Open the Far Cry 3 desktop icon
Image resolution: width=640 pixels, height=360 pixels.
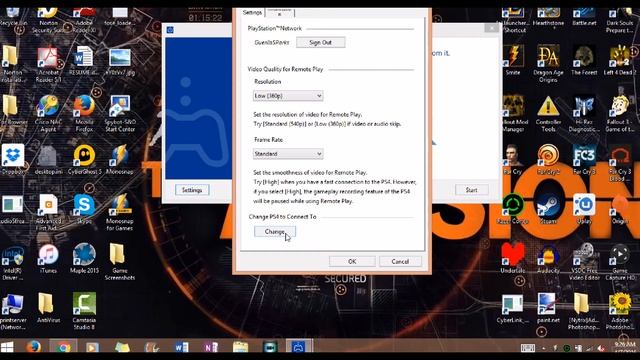pyautogui.click(x=584, y=159)
